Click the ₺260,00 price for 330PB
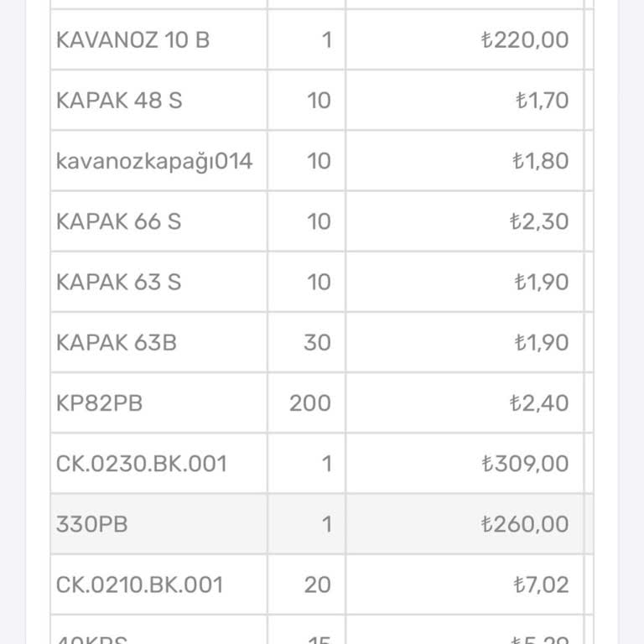The image size is (644, 644). point(525,524)
